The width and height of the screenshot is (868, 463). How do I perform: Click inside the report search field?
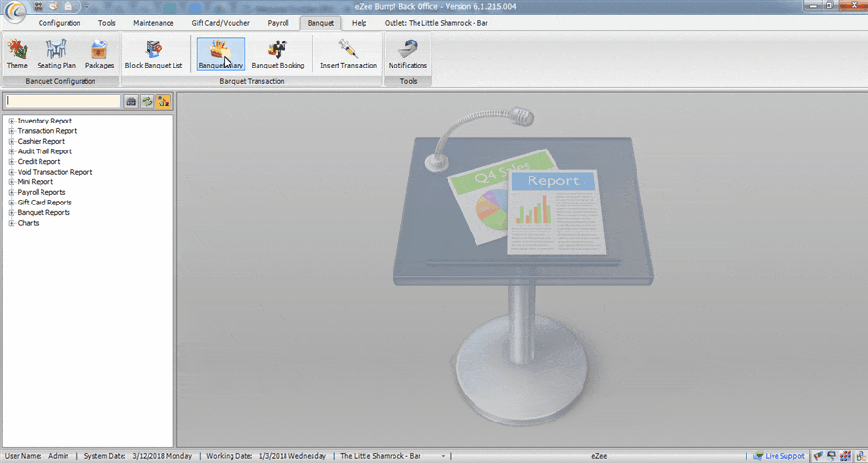click(62, 100)
